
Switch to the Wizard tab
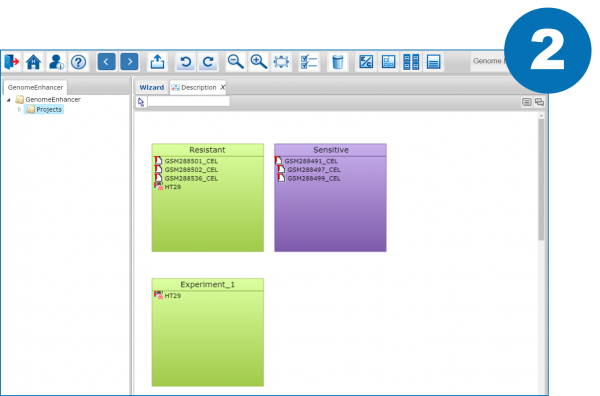pyautogui.click(x=152, y=87)
